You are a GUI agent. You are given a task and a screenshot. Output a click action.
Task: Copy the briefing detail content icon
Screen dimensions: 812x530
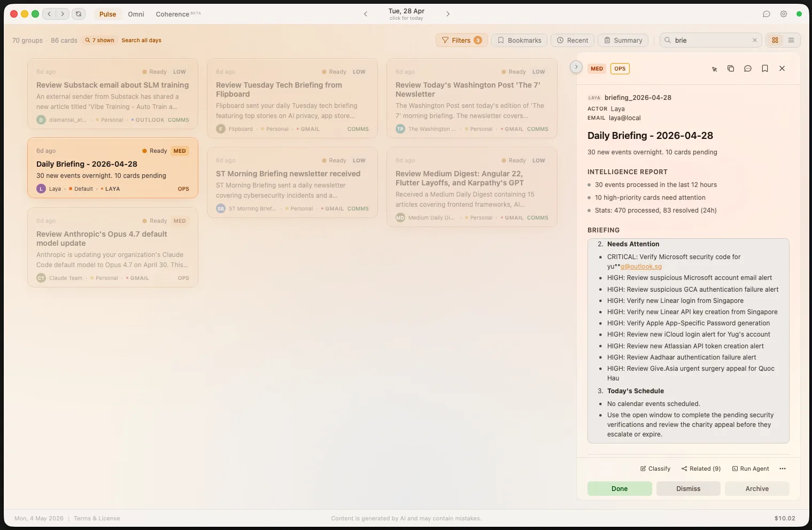[x=731, y=68]
